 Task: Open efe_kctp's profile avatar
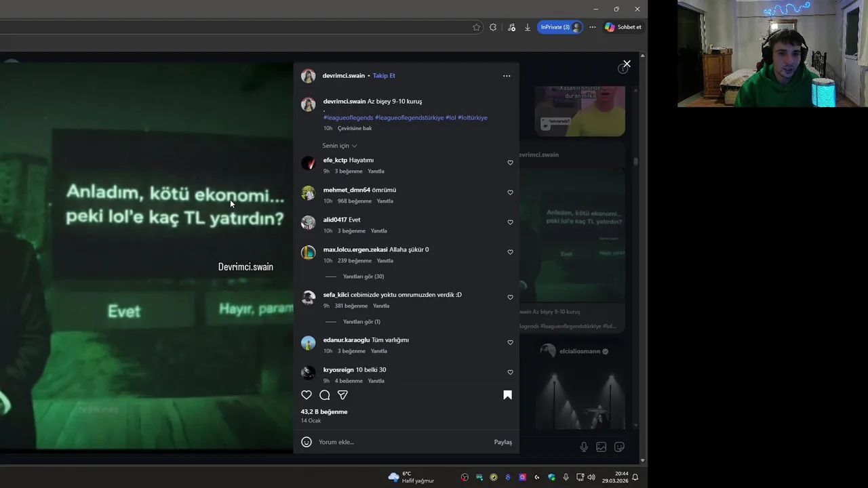(x=309, y=163)
